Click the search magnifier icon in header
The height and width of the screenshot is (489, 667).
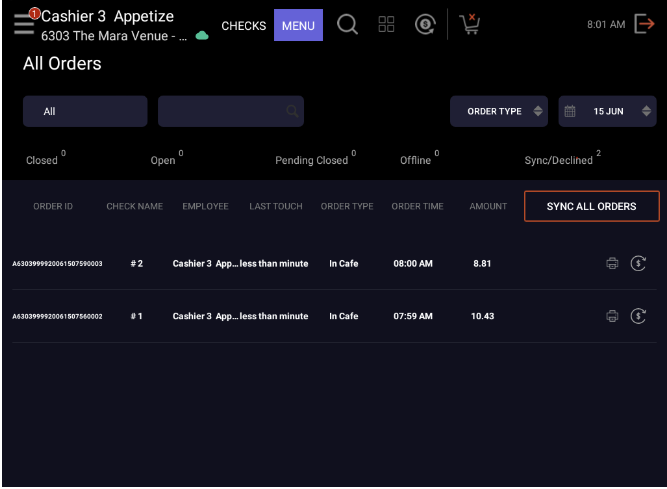347,25
